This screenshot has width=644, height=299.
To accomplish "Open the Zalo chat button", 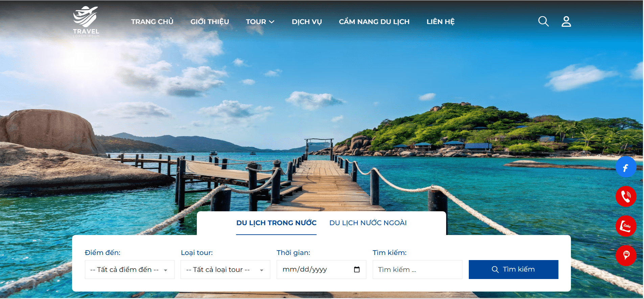I will 626,226.
